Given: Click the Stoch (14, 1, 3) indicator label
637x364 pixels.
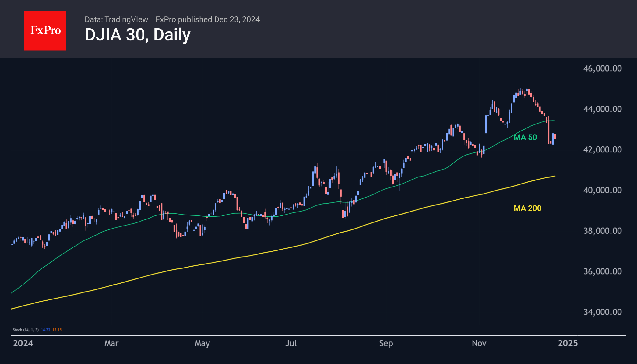Looking at the screenshot, I should click(x=26, y=330).
